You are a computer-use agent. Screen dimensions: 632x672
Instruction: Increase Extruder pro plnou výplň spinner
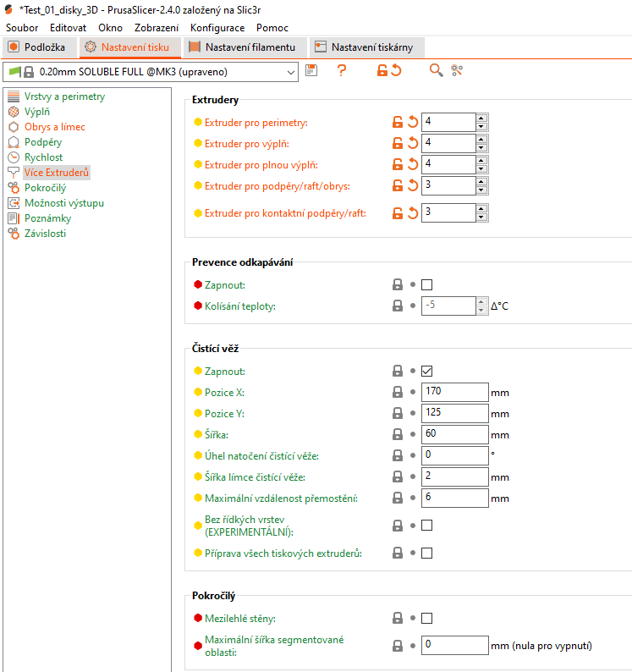pos(481,161)
